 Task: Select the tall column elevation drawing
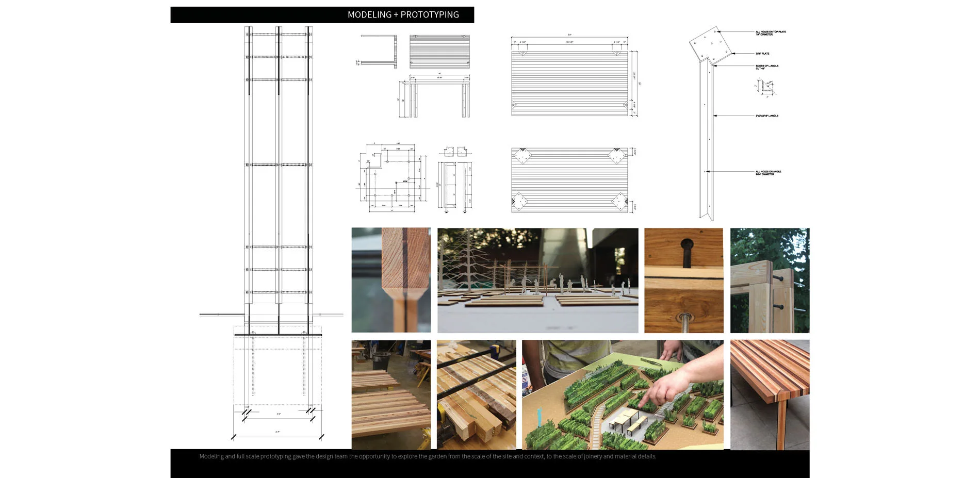[279, 170]
